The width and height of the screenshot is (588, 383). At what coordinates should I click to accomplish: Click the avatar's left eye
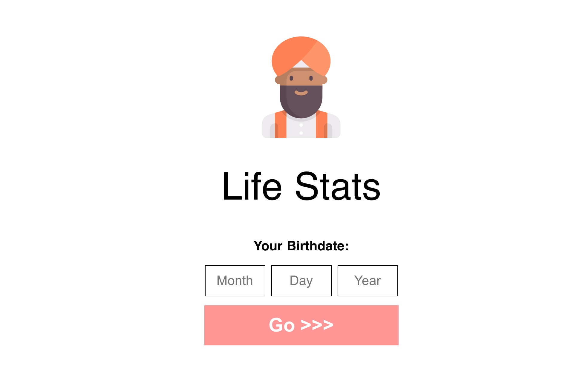pos(291,78)
